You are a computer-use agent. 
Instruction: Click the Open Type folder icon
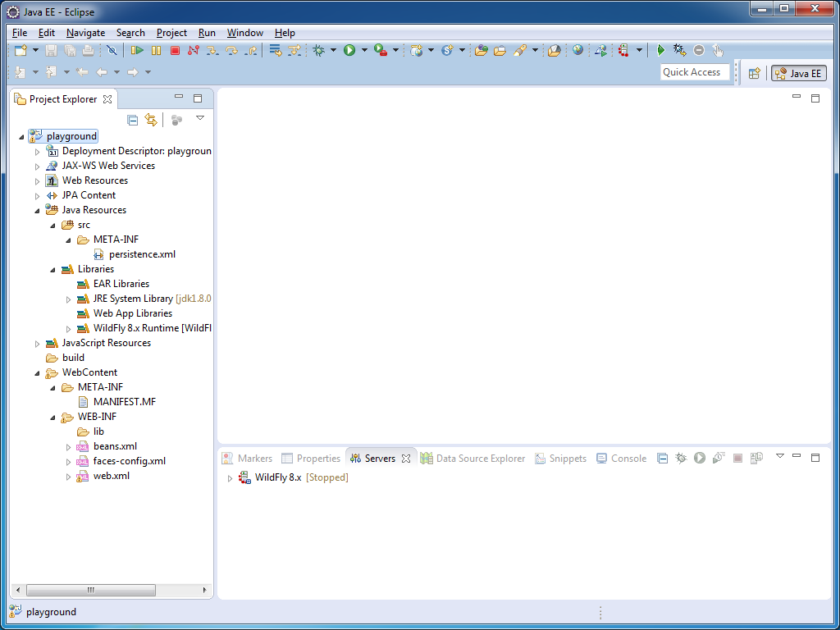(481, 50)
